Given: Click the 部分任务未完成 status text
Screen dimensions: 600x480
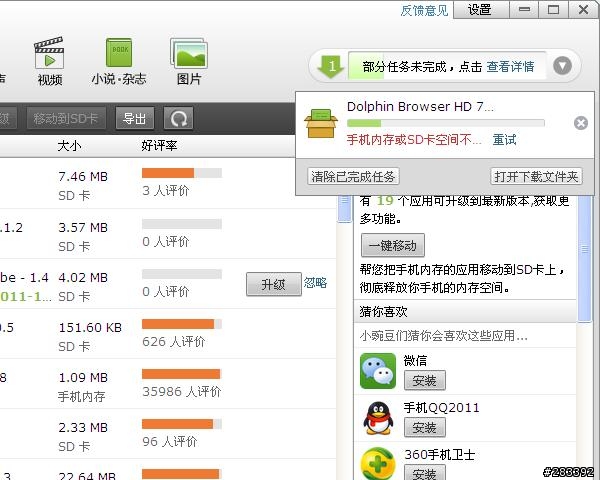Looking at the screenshot, I should (x=404, y=67).
